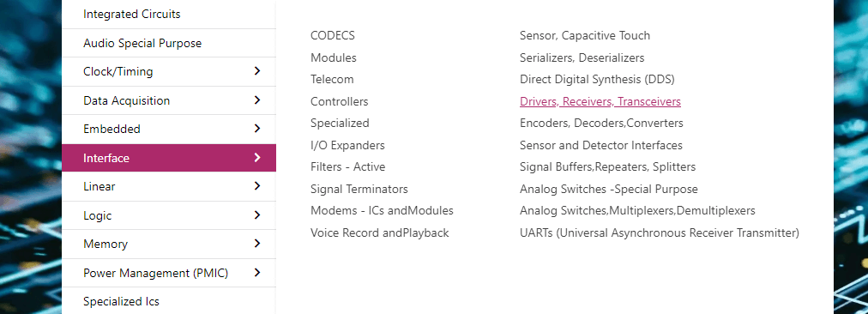Image resolution: width=868 pixels, height=314 pixels.
Task: Expand the Linear chevron arrow
Action: tap(256, 186)
